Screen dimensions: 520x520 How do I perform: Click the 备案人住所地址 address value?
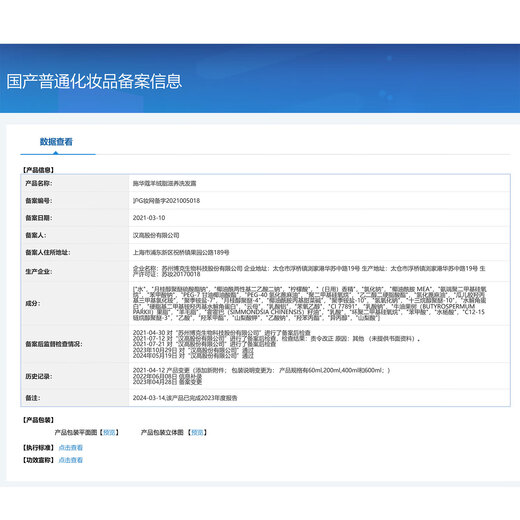(x=181, y=252)
